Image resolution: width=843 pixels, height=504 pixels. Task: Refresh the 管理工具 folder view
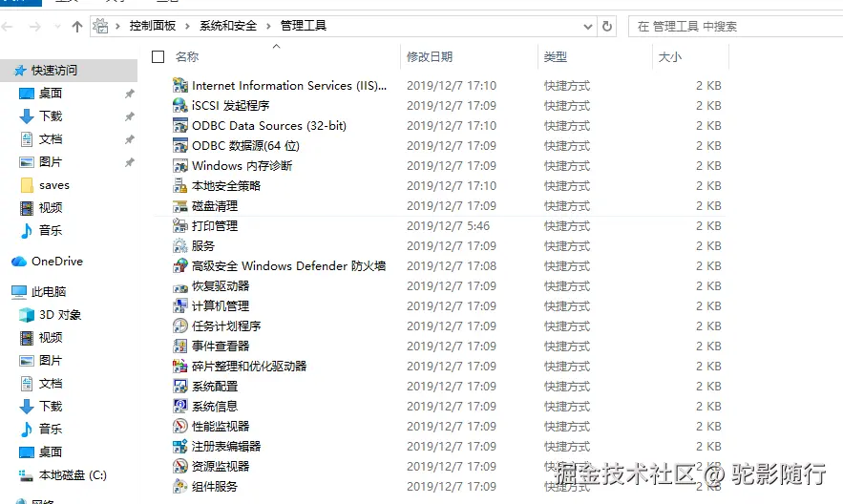click(x=607, y=27)
